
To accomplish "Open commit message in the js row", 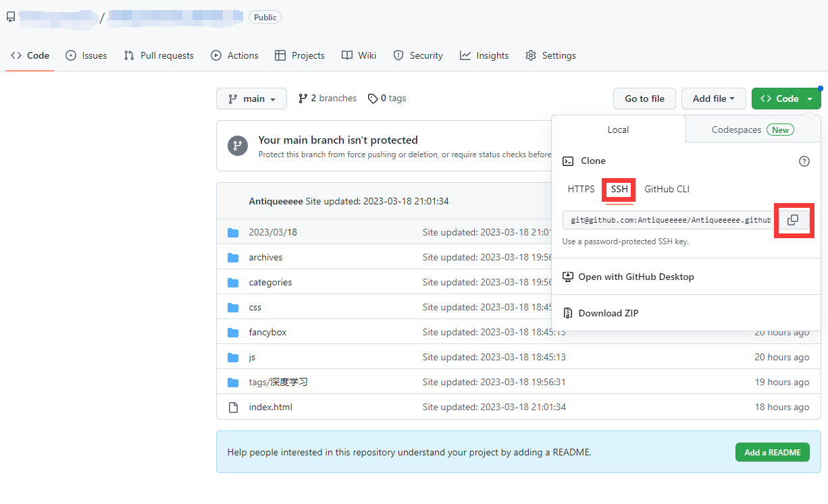I will [x=494, y=358].
